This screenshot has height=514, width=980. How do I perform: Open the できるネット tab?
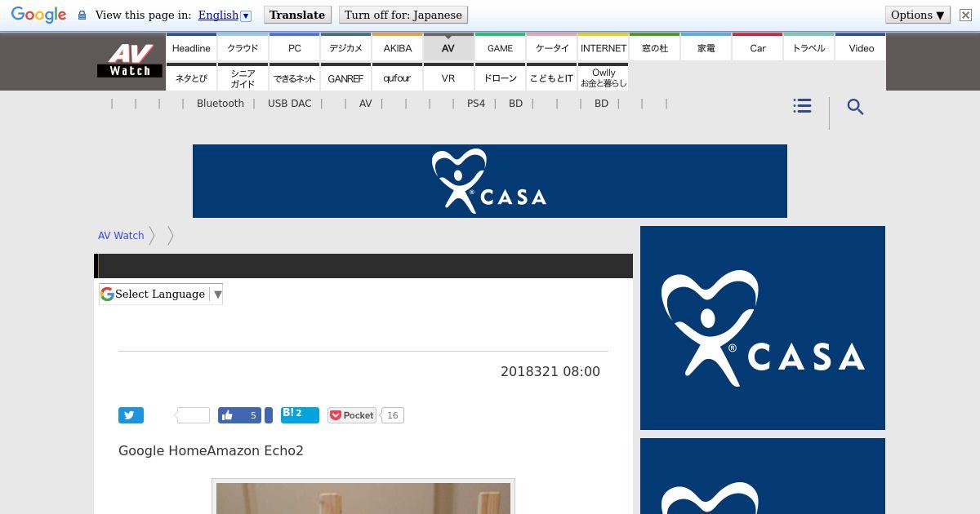click(295, 77)
